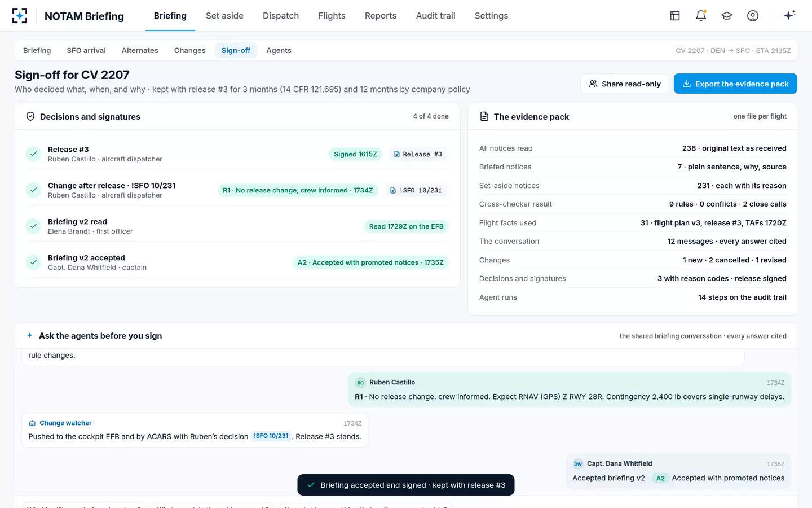Open the sparkle AI assistant icon

click(789, 15)
